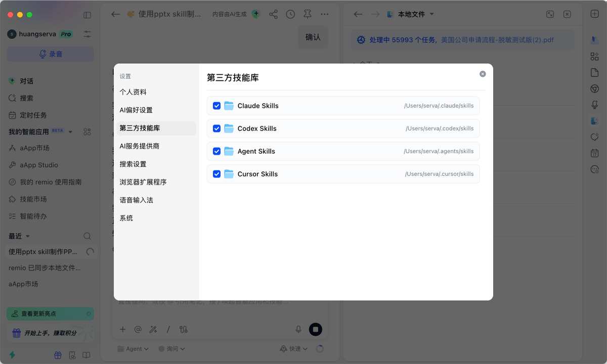Click the gift icon in sidebar footer
The height and width of the screenshot is (364, 607).
(58, 355)
